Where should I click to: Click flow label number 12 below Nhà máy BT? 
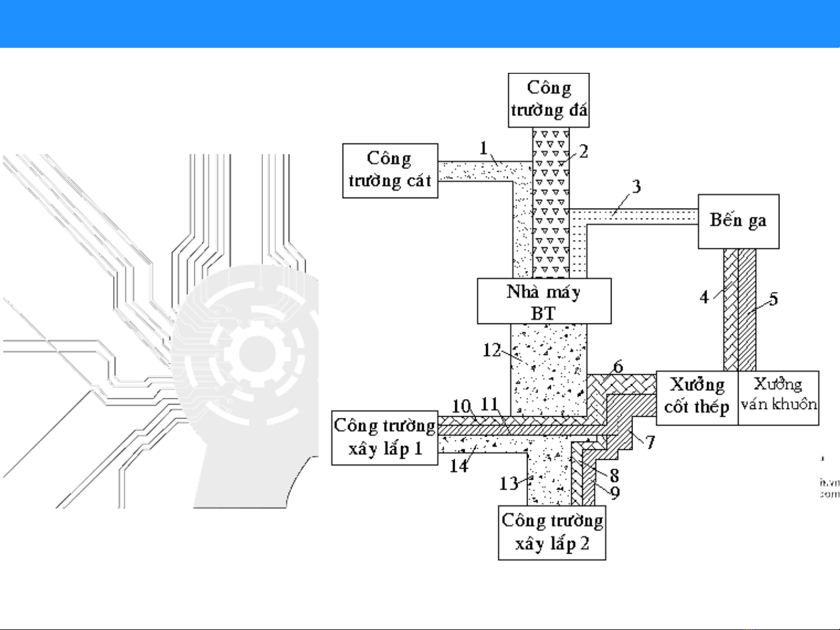tap(491, 350)
